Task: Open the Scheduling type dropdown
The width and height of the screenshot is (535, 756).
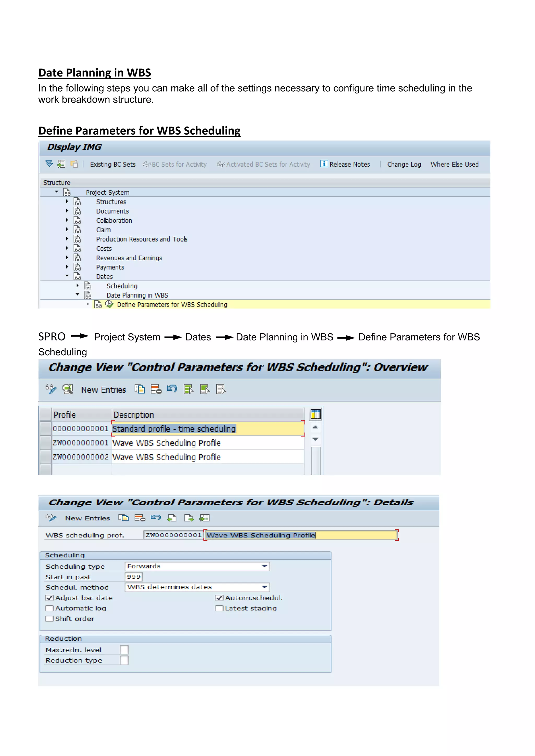Action: [x=264, y=566]
